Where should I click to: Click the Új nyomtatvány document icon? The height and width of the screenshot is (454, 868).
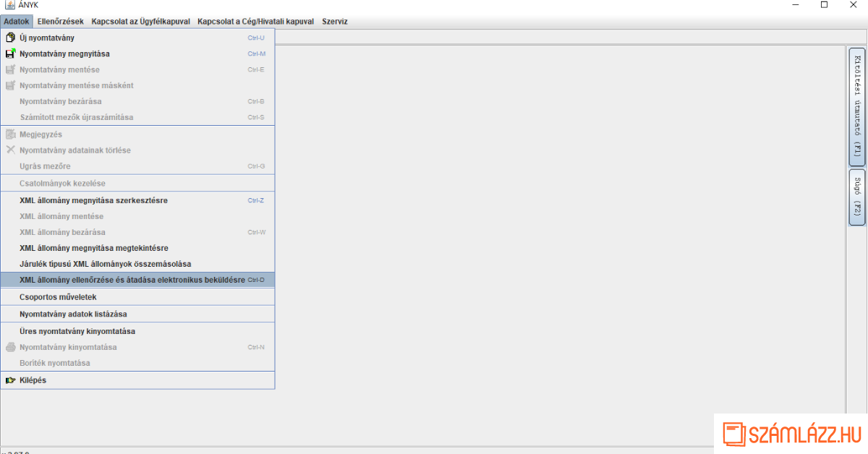pyautogui.click(x=10, y=38)
